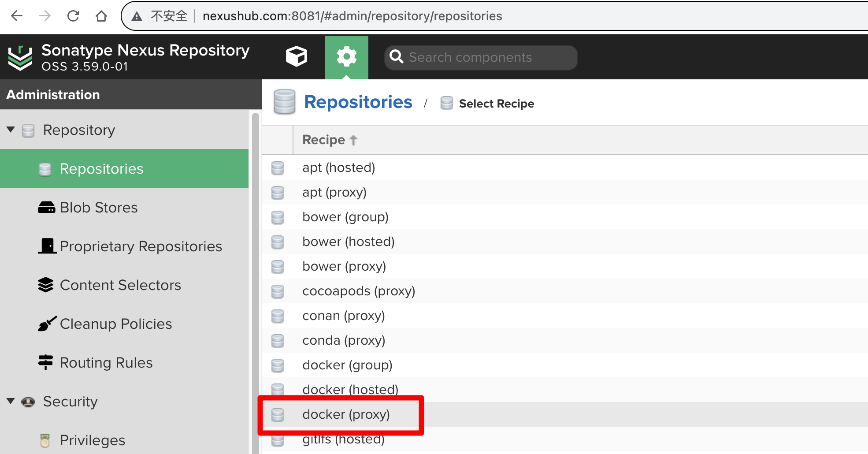
Task: Click the browser reload button
Action: point(73,16)
